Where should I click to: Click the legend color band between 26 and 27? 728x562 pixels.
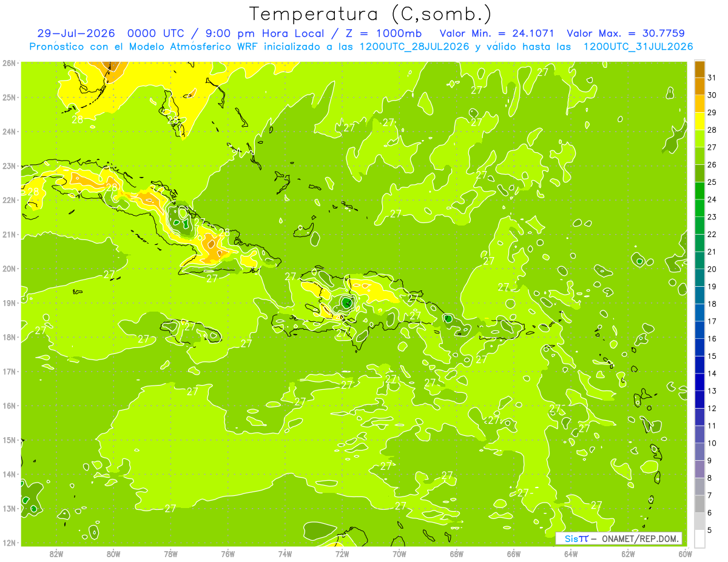(x=699, y=156)
